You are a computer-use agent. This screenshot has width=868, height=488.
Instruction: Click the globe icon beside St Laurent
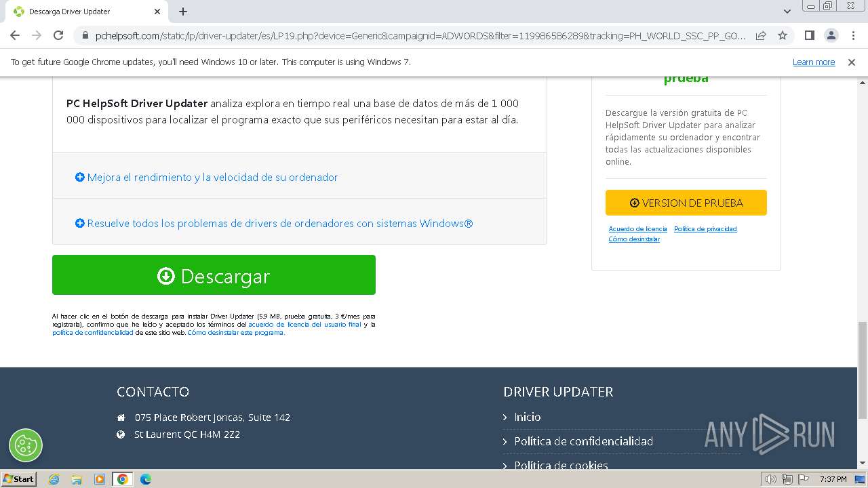[121, 434]
